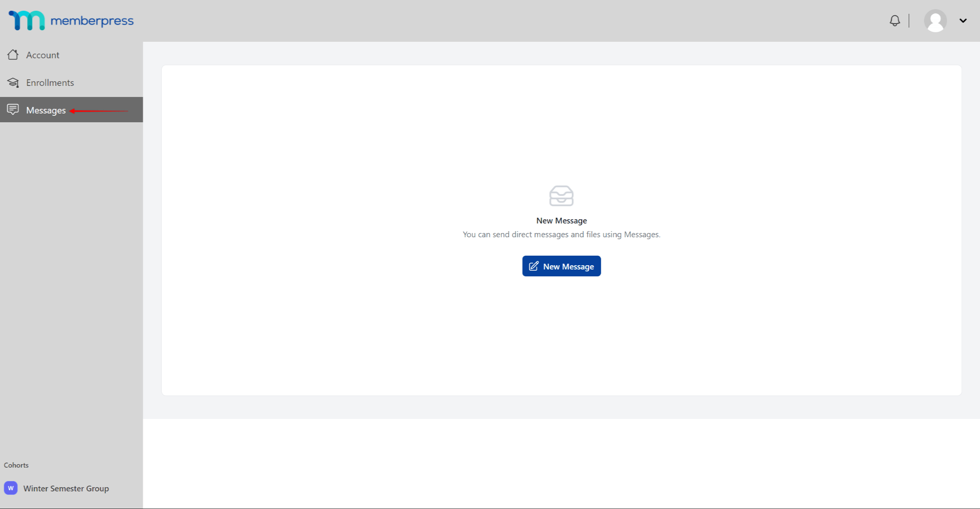
Task: Click the MemberPress logo
Action: 71,20
